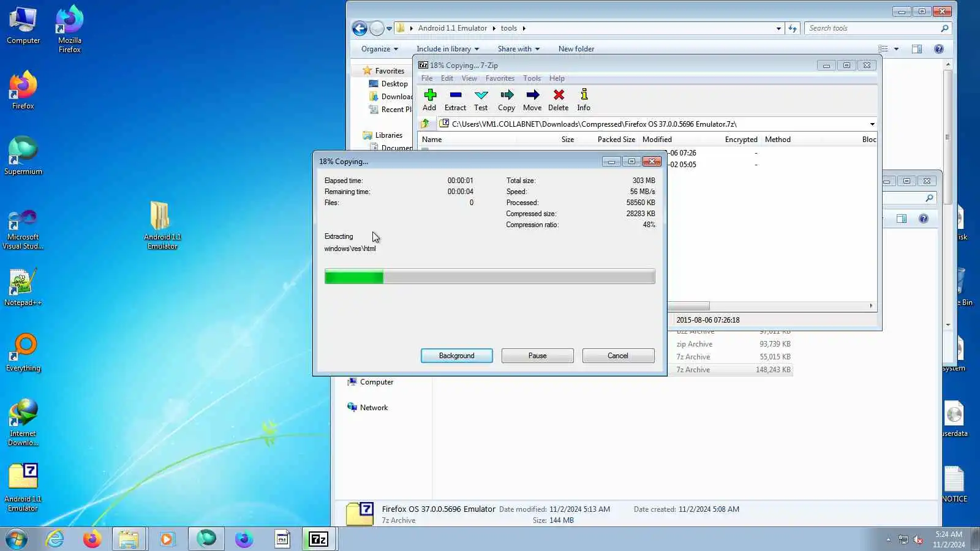Show hidden system tray icons
This screenshot has width=980, height=551.
point(888,539)
